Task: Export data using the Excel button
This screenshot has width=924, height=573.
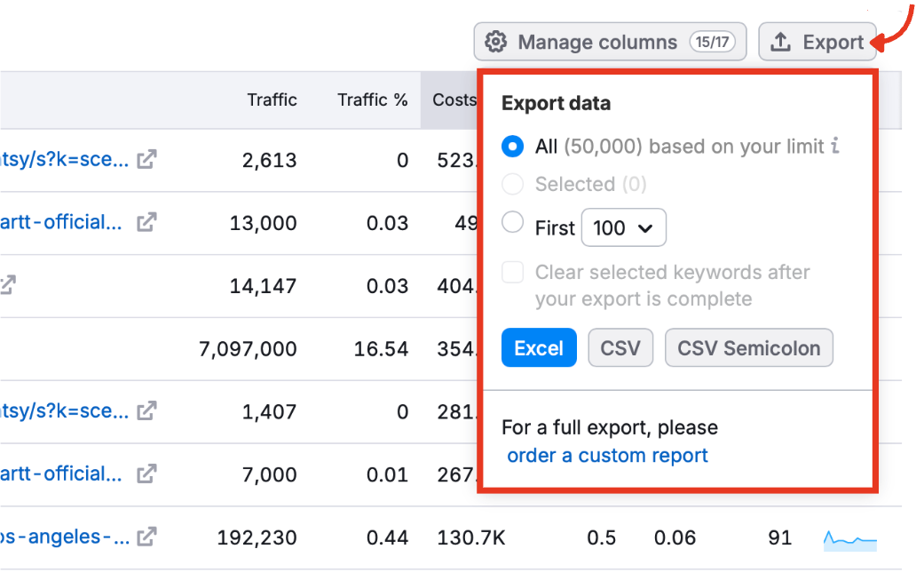Action: pos(539,348)
